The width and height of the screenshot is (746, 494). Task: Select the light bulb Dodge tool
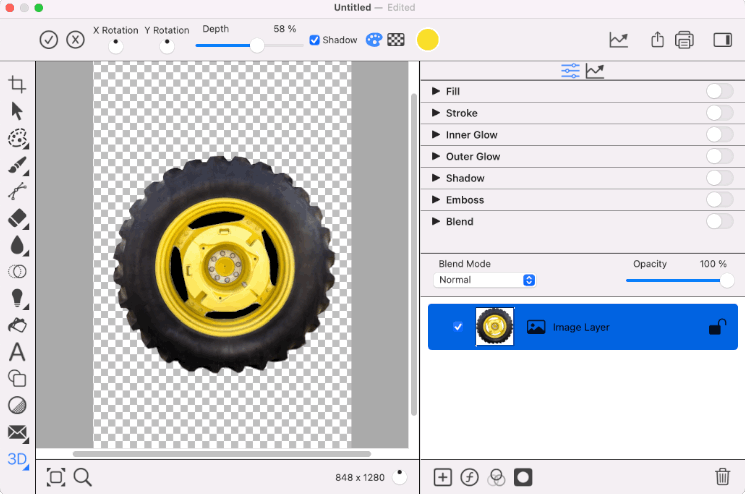click(x=18, y=298)
